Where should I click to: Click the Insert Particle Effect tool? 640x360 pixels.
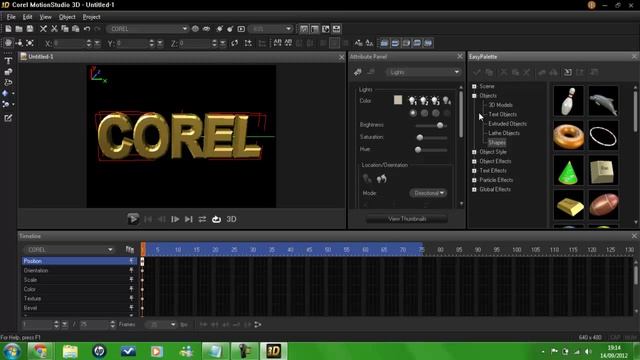click(x=6, y=104)
